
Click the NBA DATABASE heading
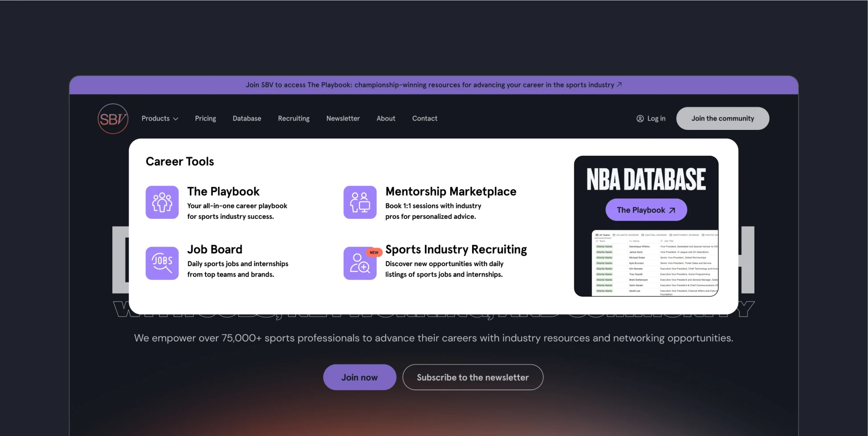646,180
